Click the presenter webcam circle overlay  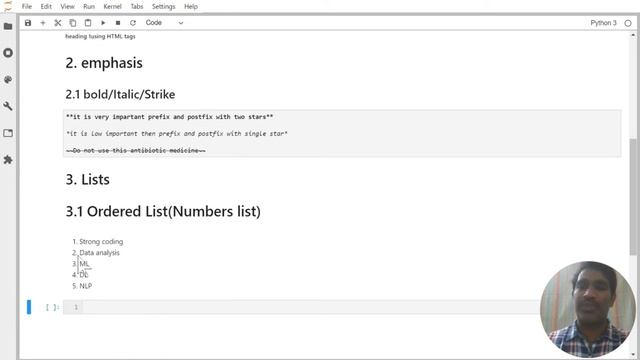click(x=587, y=309)
